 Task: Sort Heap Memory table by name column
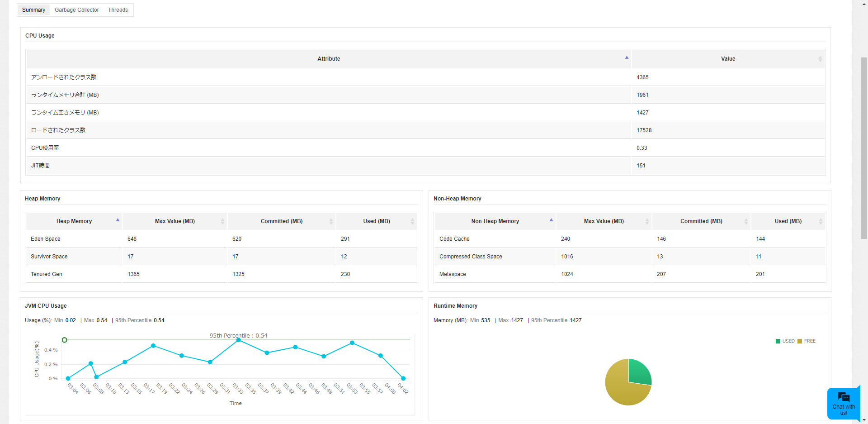click(74, 221)
